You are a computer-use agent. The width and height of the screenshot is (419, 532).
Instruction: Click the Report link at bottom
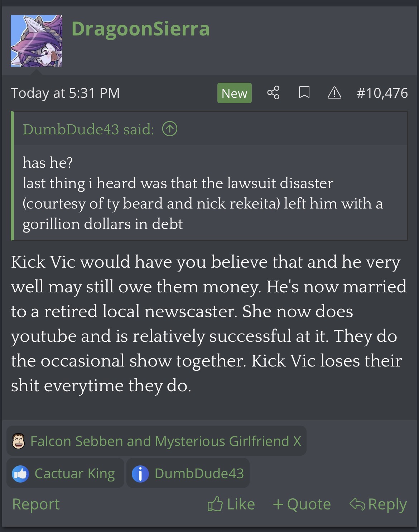pos(36,504)
